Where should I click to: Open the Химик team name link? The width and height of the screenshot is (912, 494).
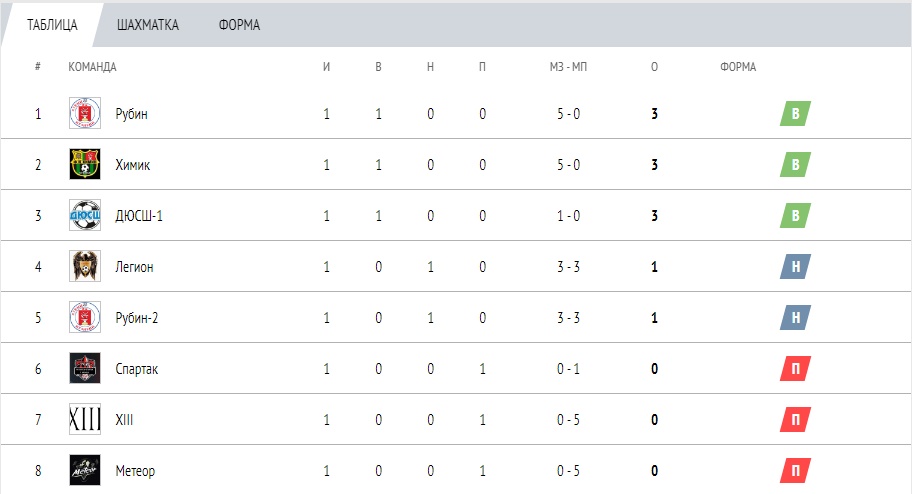click(133, 165)
